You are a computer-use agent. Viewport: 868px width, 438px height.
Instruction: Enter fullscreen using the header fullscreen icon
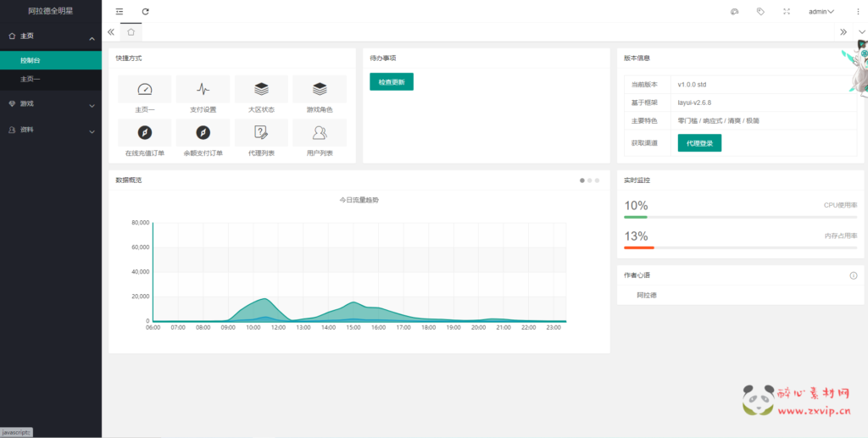point(787,11)
